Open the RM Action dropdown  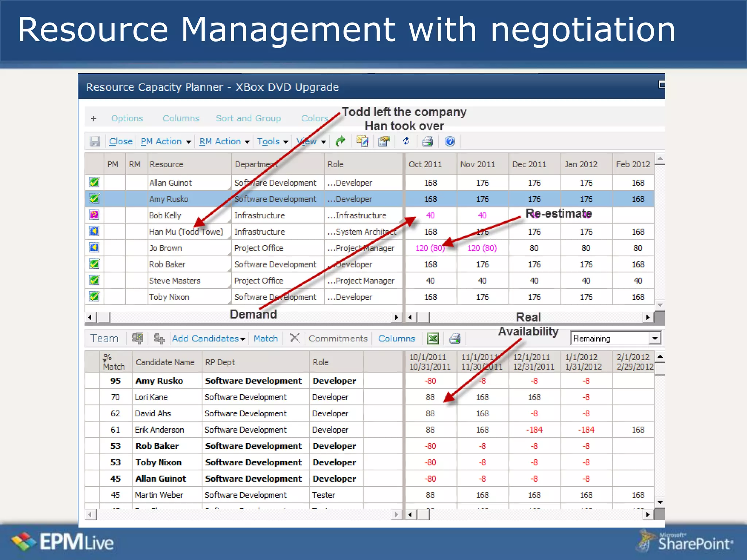pyautogui.click(x=224, y=141)
